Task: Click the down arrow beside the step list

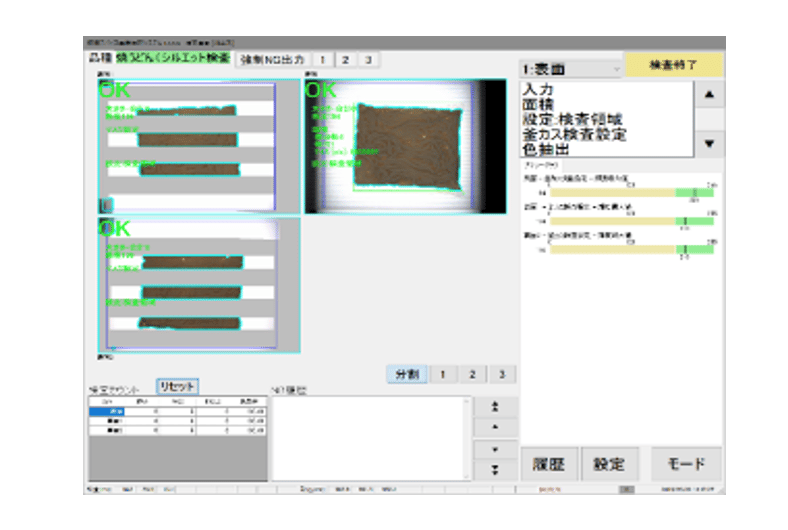Action: coord(709,144)
